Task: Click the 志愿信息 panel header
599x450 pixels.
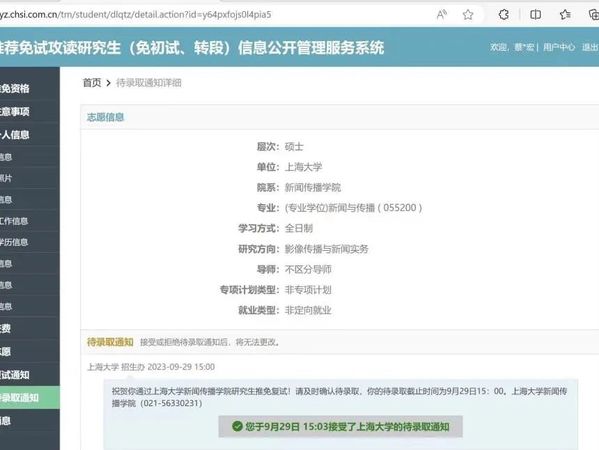Action: click(340, 117)
